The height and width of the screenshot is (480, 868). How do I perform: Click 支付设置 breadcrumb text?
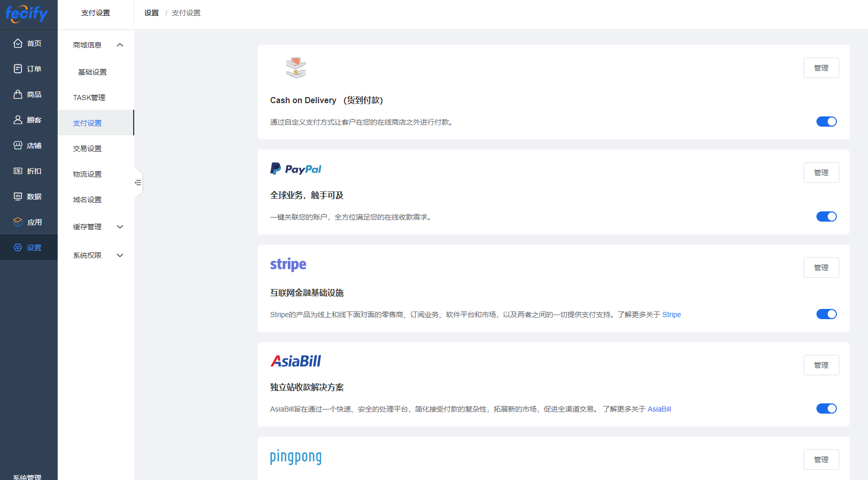(x=186, y=13)
